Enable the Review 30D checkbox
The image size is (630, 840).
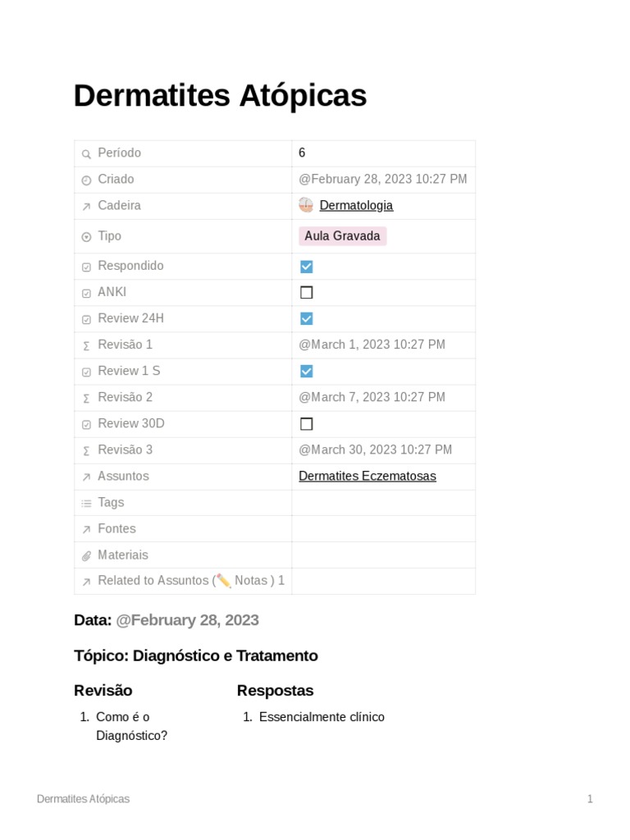(307, 424)
